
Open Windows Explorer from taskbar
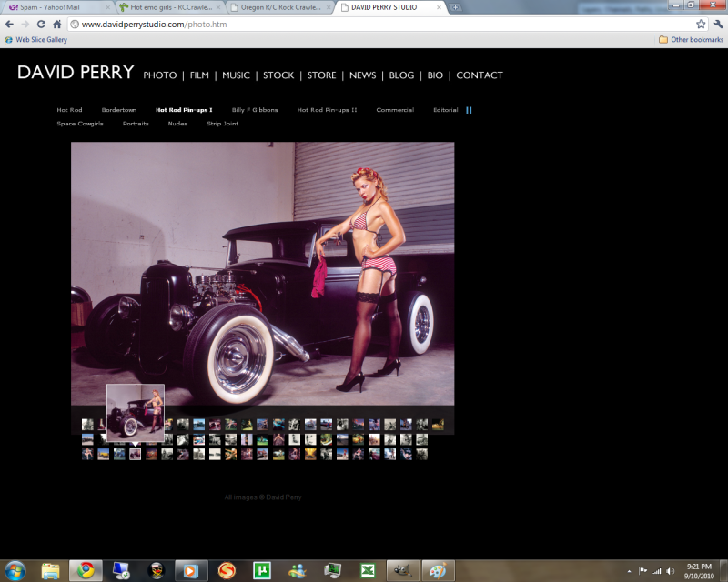(51, 570)
